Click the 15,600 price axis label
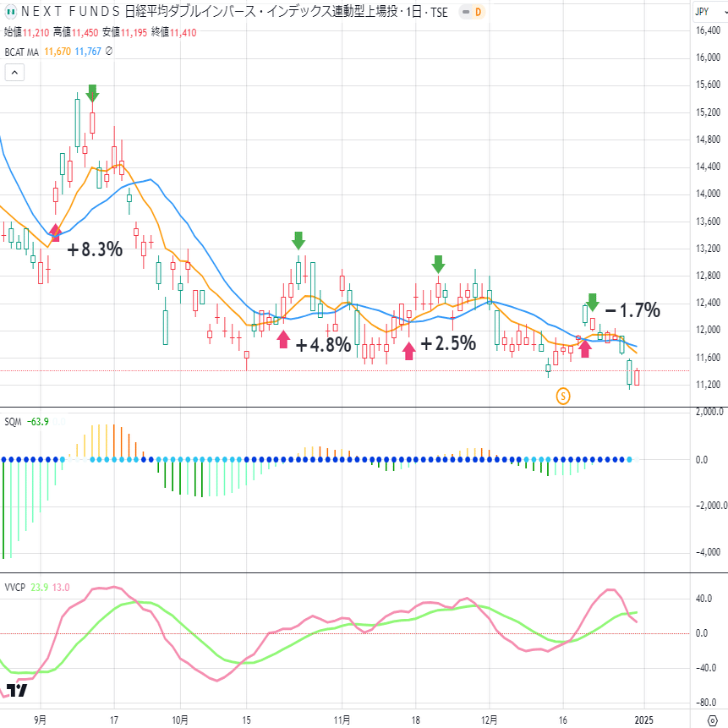728x728 pixels. pyautogui.click(x=708, y=85)
